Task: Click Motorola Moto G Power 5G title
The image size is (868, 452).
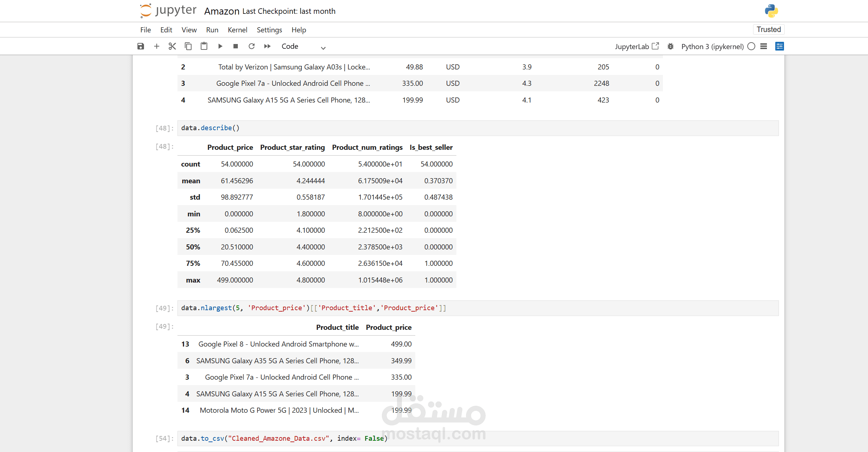Action: [x=279, y=410]
